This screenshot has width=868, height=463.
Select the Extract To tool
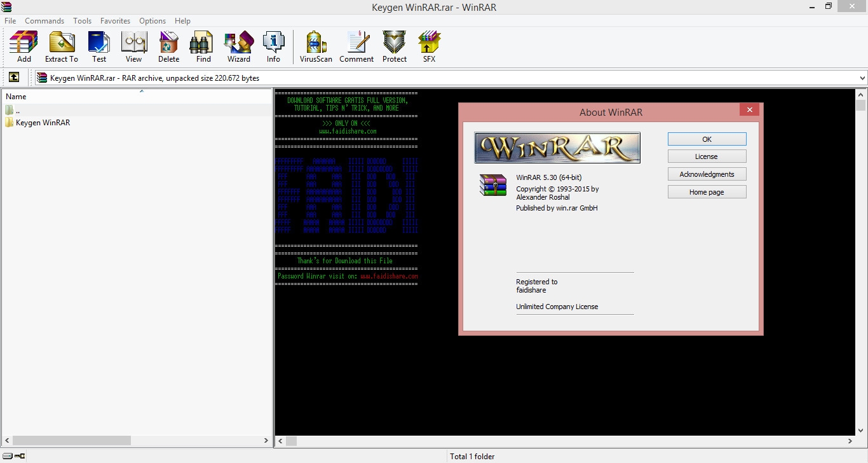(62, 45)
